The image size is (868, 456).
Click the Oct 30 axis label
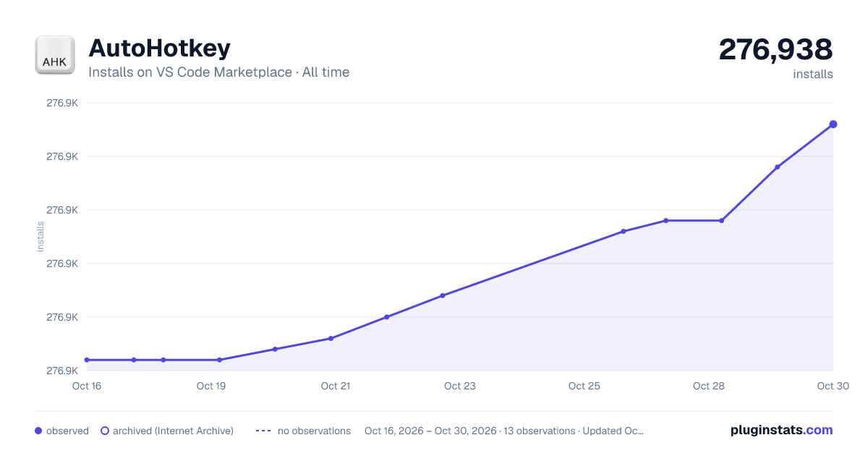(x=832, y=386)
